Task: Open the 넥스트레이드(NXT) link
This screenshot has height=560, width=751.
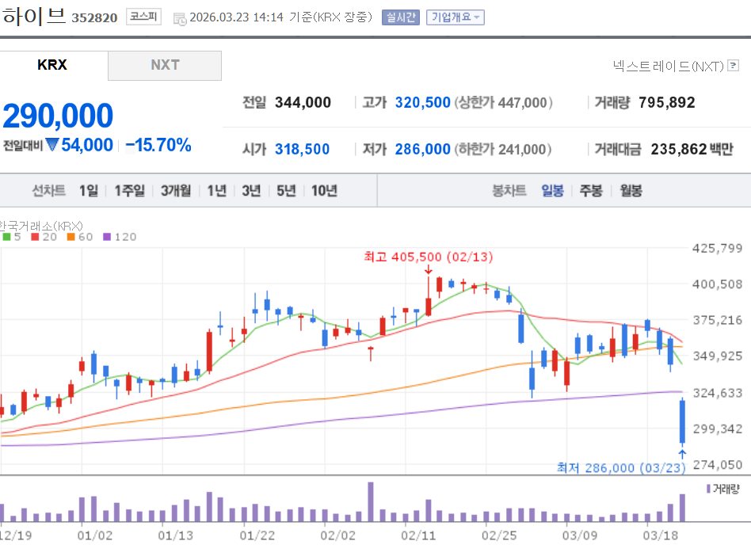Action: click(668, 66)
